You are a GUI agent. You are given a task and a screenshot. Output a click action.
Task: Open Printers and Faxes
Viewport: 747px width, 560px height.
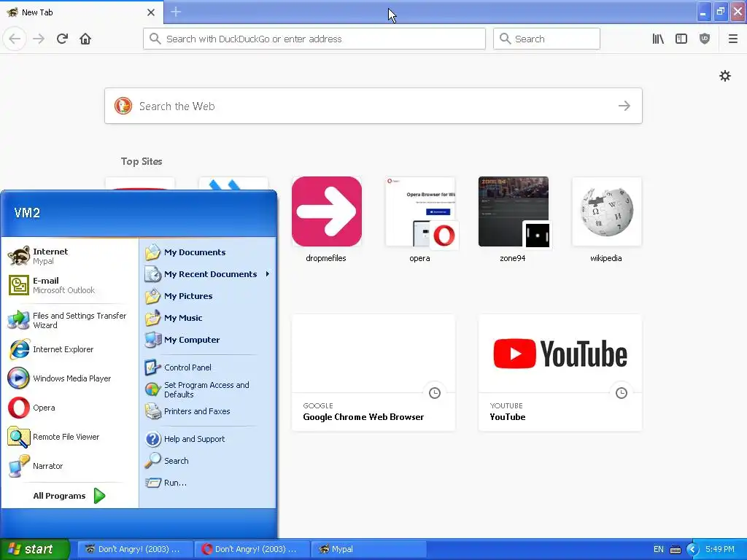coord(208,411)
